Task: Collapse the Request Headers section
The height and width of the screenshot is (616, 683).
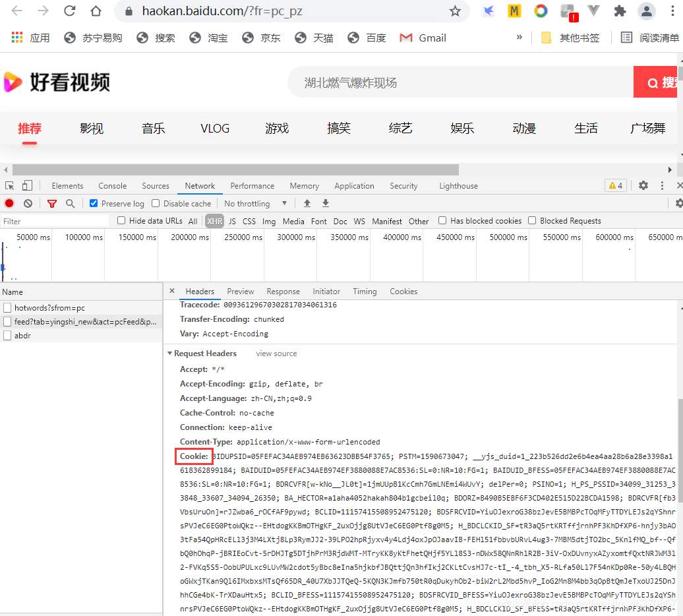Action: (170, 354)
